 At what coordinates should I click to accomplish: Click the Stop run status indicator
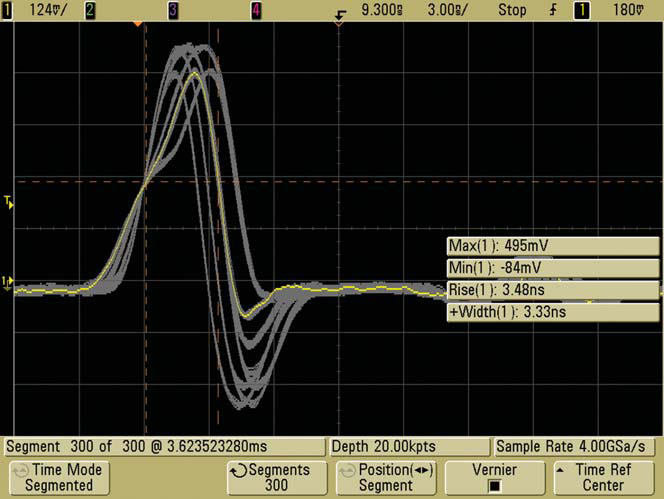513,10
